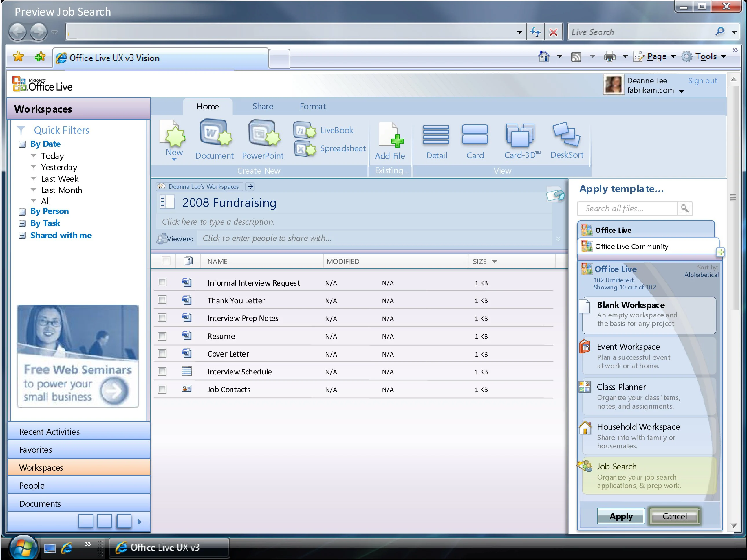The width and height of the screenshot is (747, 560).
Task: Click the browser Home icon
Action: tap(544, 56)
